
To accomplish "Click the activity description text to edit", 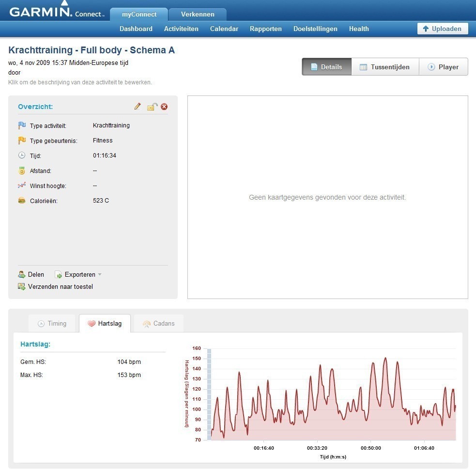I will tap(80, 82).
